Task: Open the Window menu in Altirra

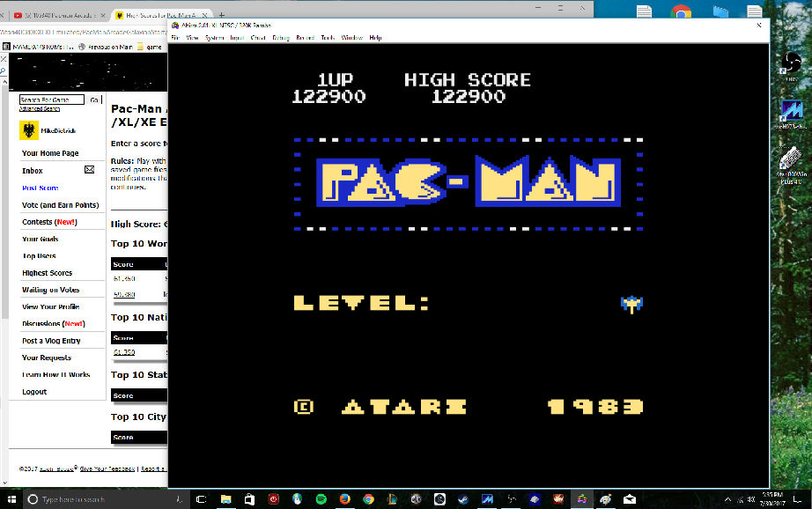Action: click(x=351, y=38)
